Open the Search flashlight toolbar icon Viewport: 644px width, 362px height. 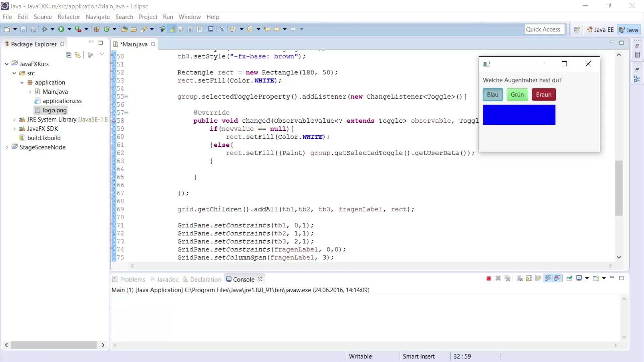tap(144, 29)
